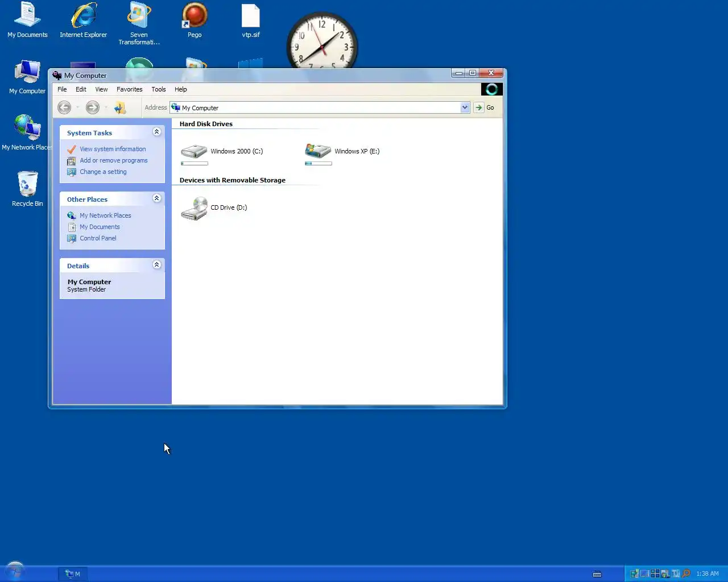Open the Favorites menu
The height and width of the screenshot is (582, 728).
pyautogui.click(x=130, y=89)
